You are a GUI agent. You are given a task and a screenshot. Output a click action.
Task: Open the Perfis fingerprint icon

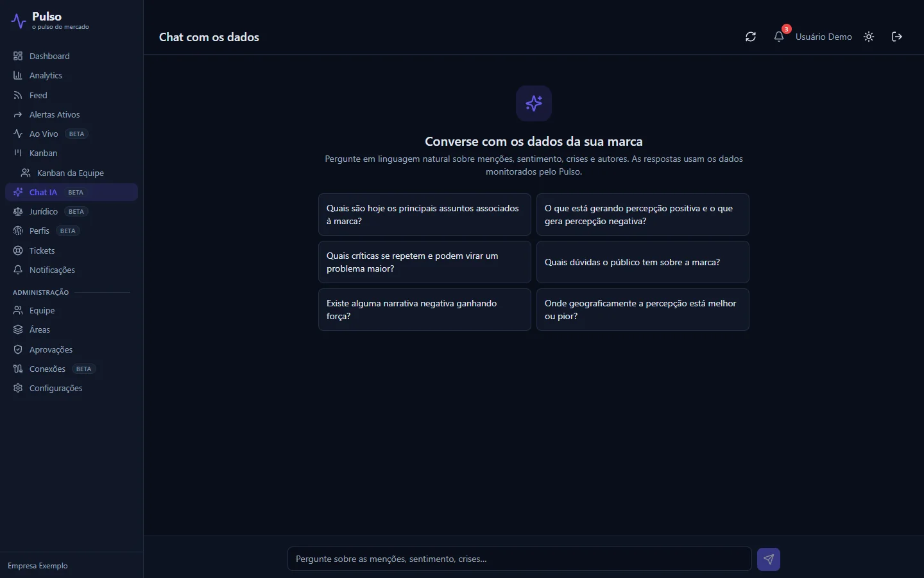18,231
